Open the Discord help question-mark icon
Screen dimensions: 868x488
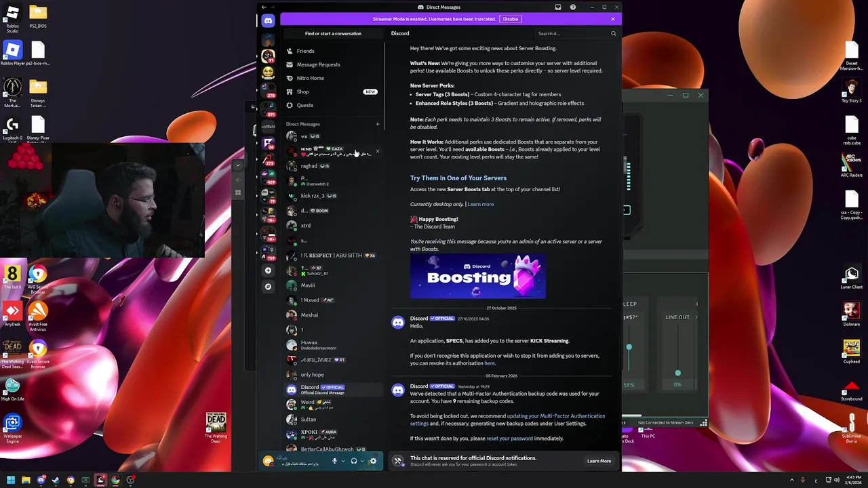[x=573, y=7]
